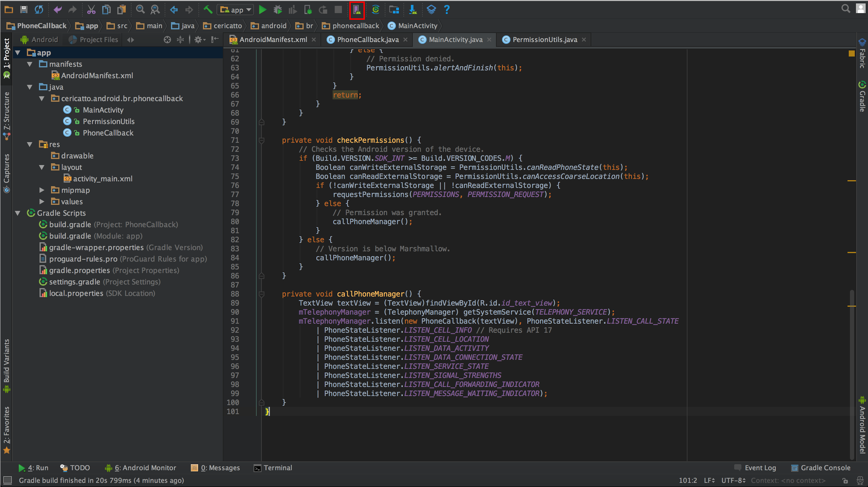Click Search Everywhere magnifier at top right

(845, 9)
